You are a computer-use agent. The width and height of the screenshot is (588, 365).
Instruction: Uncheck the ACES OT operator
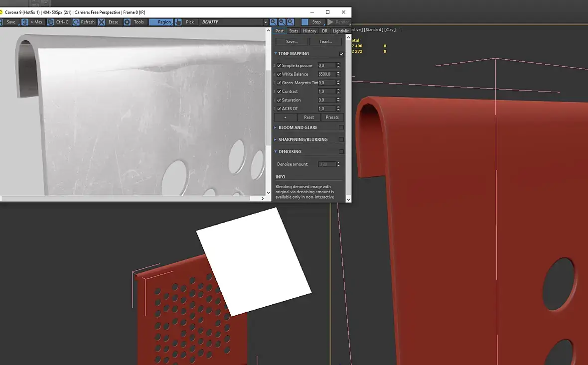[279, 109]
